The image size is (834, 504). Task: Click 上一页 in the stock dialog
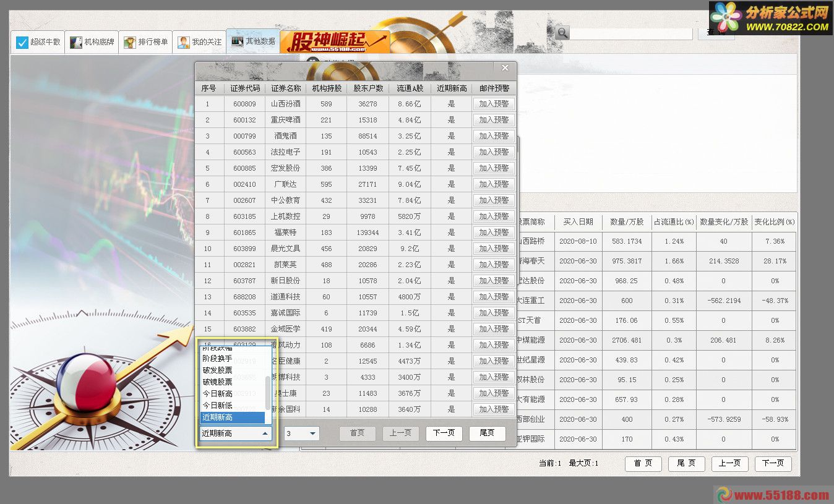click(x=401, y=433)
